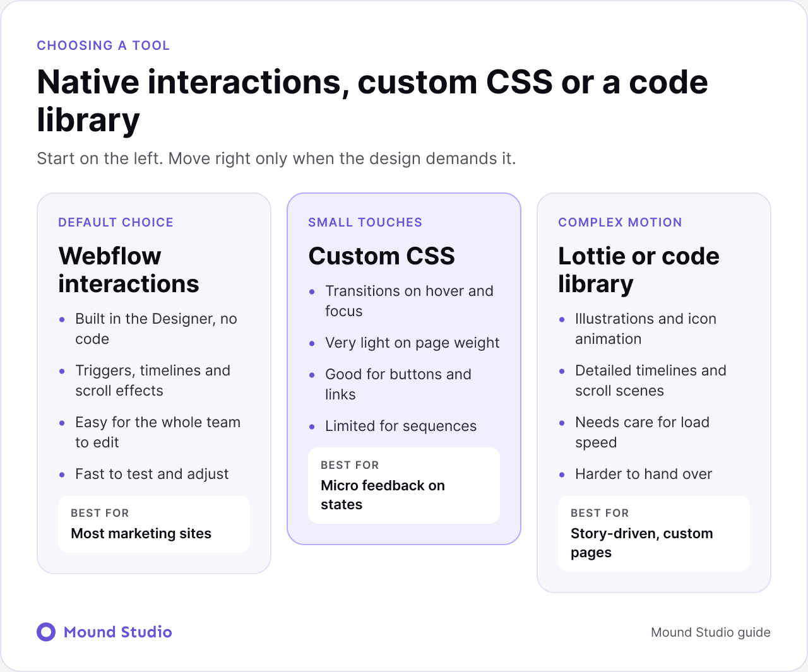Select the "SMALL TOUCHES" card label
Image resolution: width=808 pixels, height=672 pixels.
[365, 222]
